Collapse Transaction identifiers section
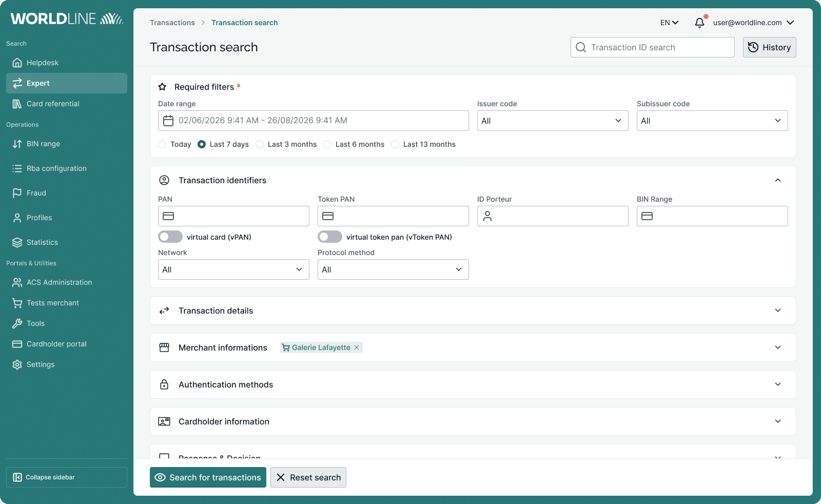The image size is (821, 504). pos(778,180)
